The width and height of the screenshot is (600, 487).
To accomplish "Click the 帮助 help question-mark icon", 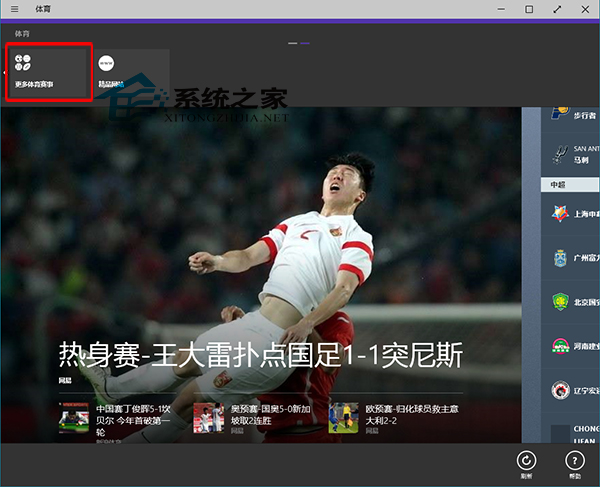I will (x=575, y=461).
